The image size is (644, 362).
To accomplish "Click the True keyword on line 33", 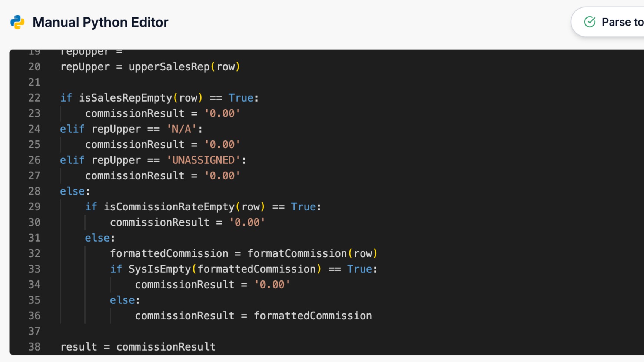I will point(359,269).
